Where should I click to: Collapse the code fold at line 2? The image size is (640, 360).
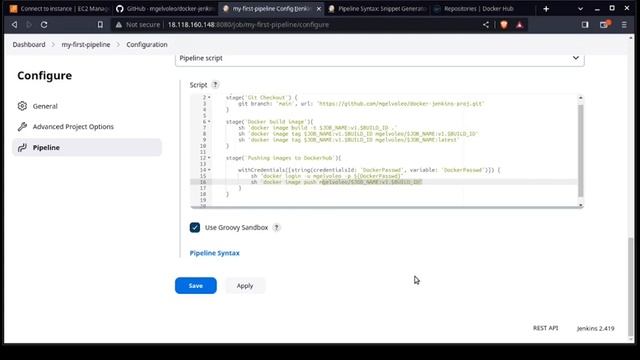pyautogui.click(x=209, y=98)
